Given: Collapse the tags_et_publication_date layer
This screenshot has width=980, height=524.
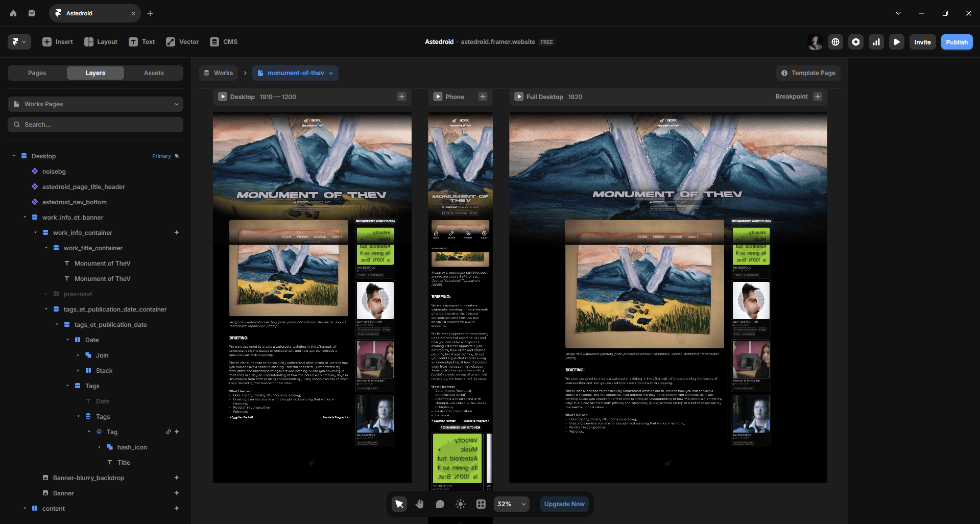Looking at the screenshot, I should (x=57, y=325).
